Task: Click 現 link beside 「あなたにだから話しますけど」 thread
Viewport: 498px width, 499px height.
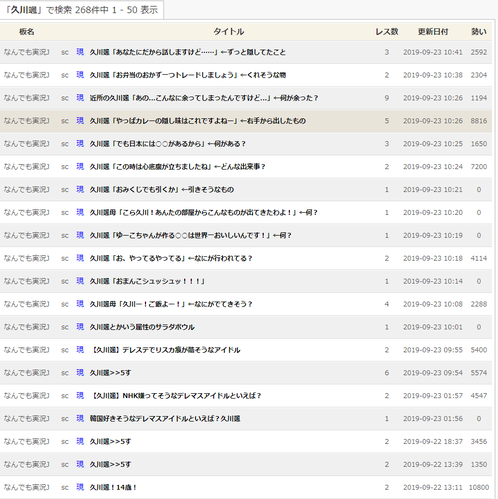Action: pos(80,52)
